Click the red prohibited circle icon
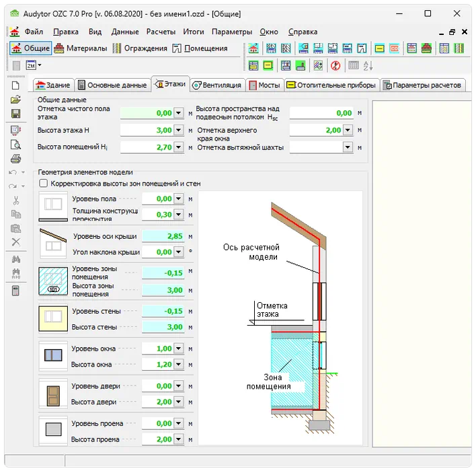This screenshot has width=476, height=471. pyautogui.click(x=335, y=65)
